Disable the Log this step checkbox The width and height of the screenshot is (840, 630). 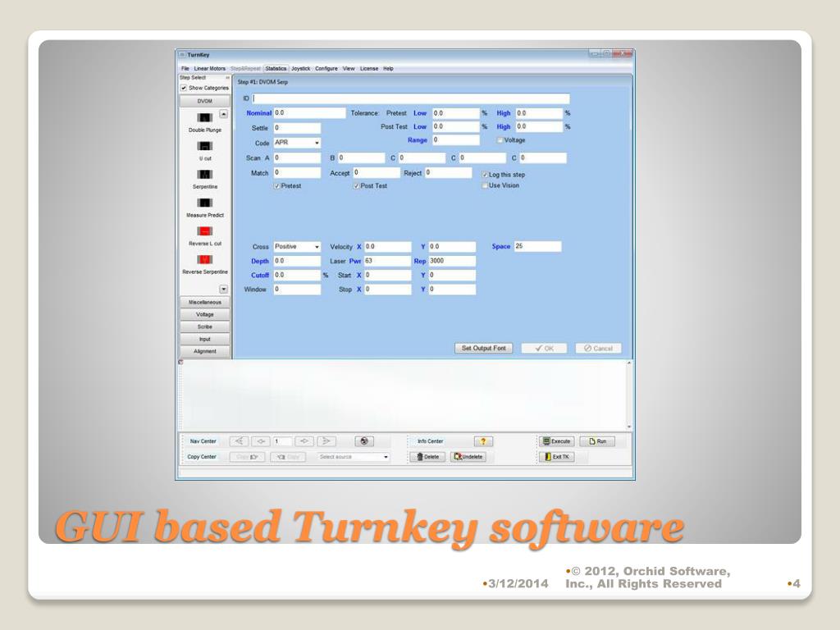tap(485, 175)
